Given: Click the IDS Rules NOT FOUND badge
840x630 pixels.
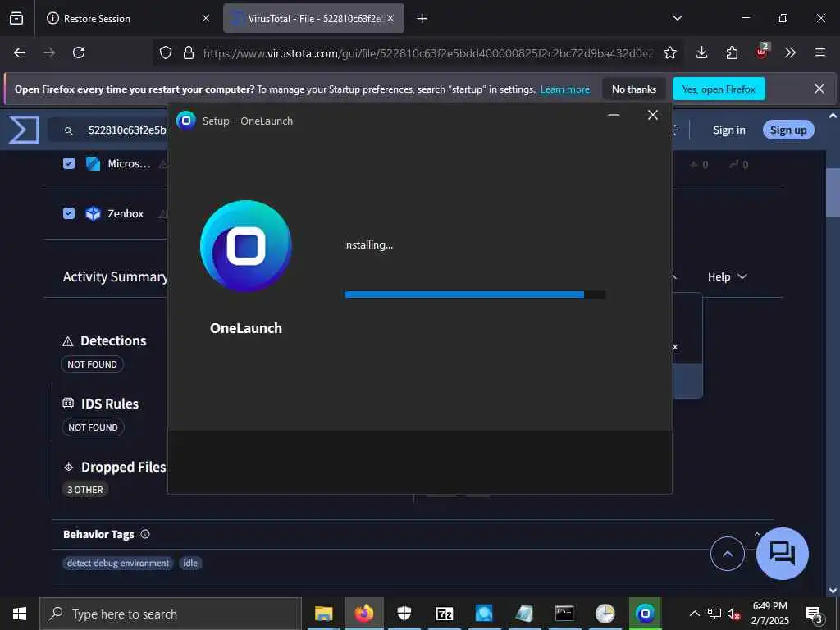Looking at the screenshot, I should 93,427.
